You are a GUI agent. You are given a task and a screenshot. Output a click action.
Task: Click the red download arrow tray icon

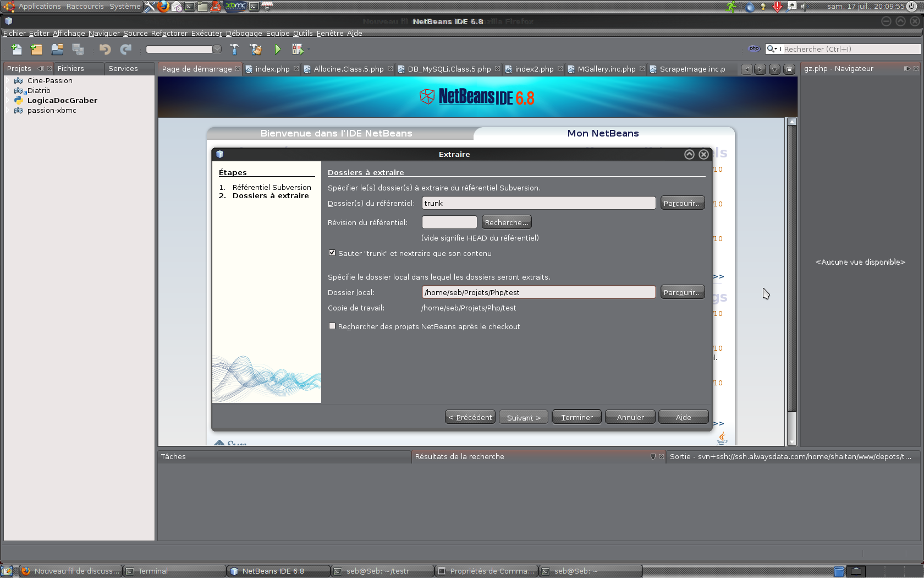tap(777, 6)
